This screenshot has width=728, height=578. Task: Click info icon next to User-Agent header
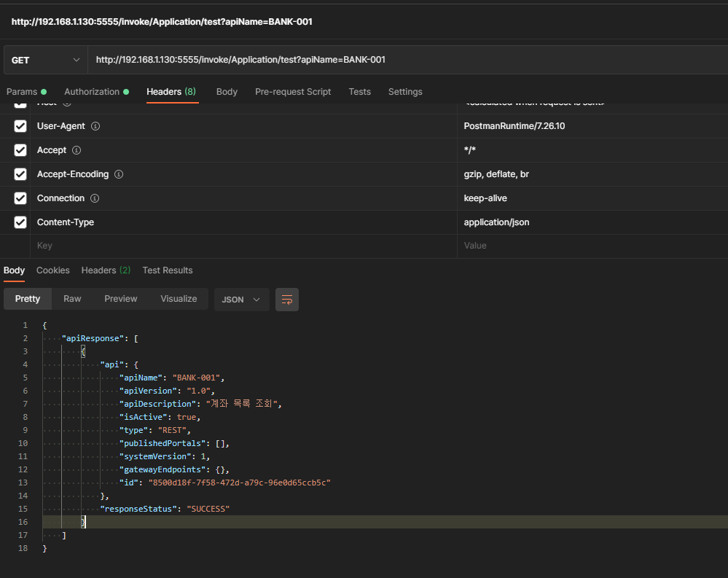point(95,126)
